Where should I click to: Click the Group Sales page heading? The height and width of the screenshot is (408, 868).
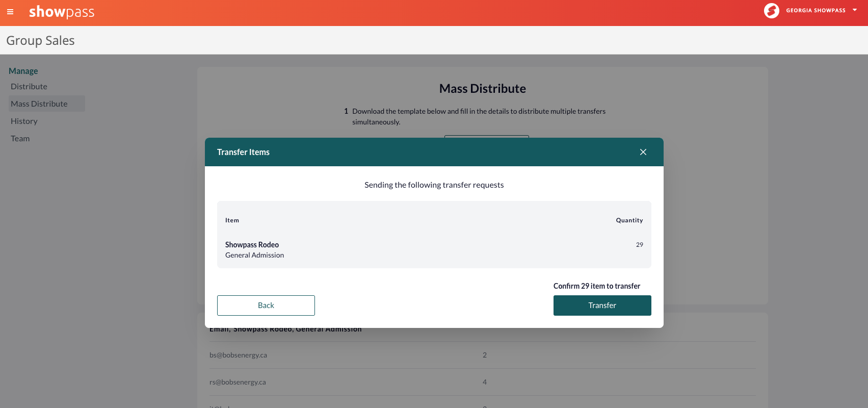(40, 41)
